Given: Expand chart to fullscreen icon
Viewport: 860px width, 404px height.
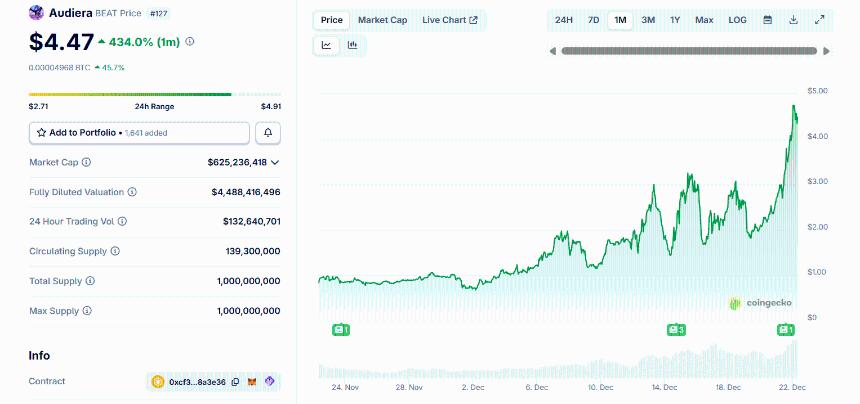Looking at the screenshot, I should tap(819, 20).
